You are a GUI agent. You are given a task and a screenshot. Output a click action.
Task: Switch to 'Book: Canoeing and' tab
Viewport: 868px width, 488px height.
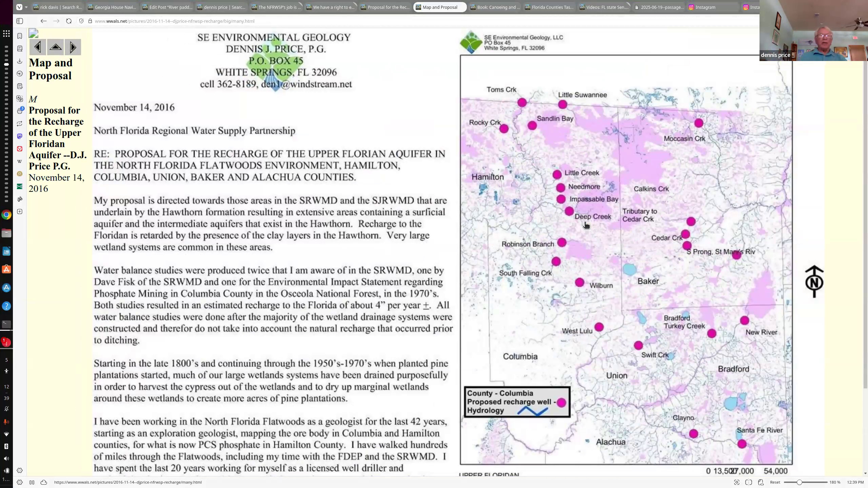(x=495, y=7)
